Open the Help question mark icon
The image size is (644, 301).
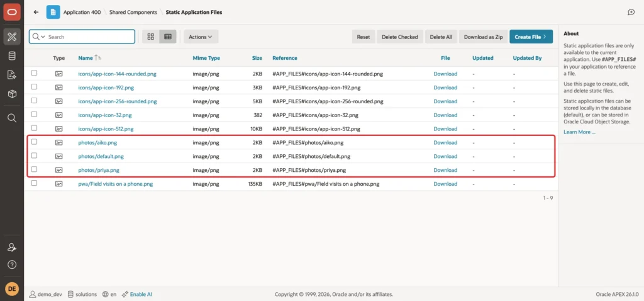[x=12, y=264]
